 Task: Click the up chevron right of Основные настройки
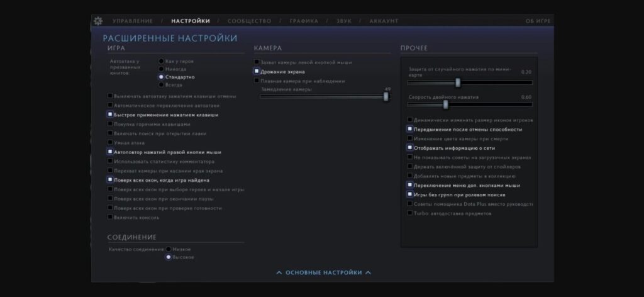(369, 272)
